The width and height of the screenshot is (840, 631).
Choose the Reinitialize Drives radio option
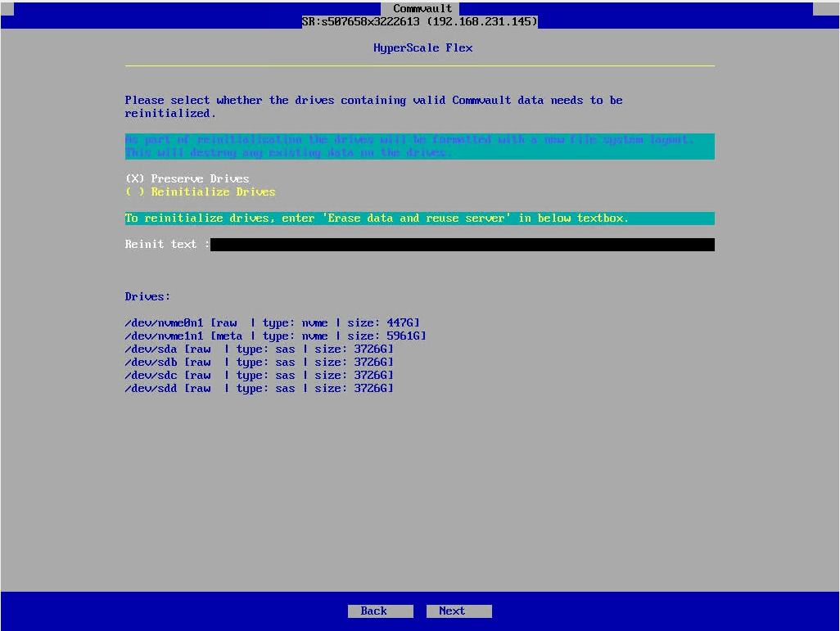click(x=200, y=192)
